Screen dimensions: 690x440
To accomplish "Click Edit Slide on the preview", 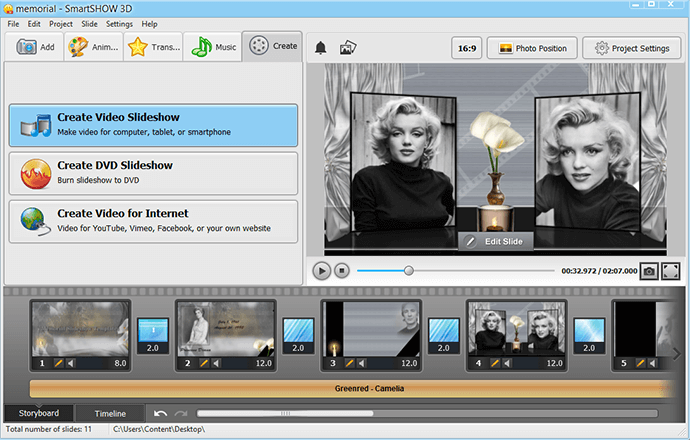I will [496, 242].
